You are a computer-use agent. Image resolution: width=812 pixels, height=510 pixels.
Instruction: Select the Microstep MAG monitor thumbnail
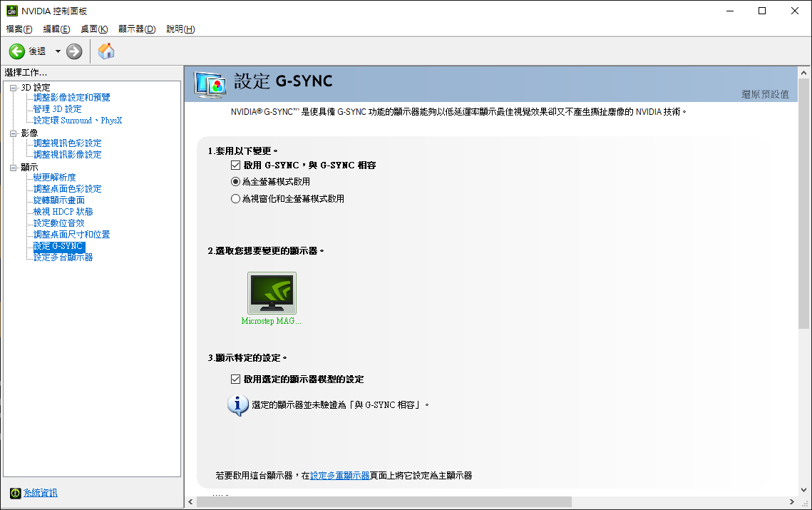tap(272, 293)
